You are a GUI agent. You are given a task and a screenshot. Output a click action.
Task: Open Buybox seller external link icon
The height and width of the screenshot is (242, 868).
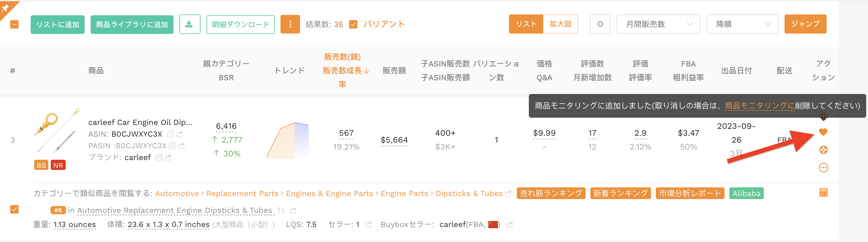509,225
